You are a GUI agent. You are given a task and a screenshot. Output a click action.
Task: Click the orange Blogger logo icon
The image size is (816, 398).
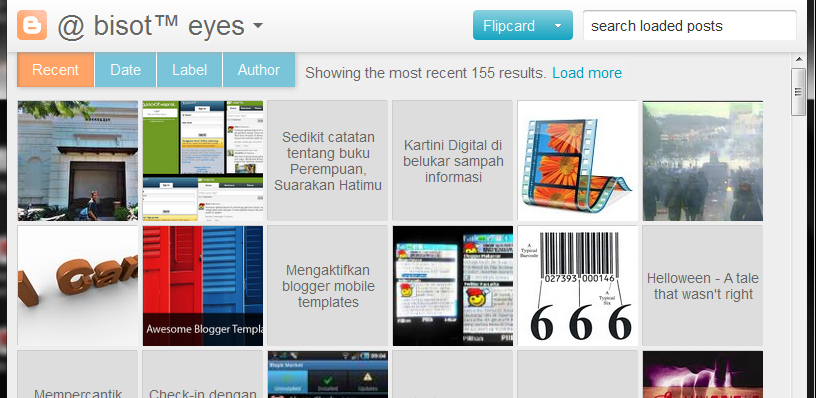pos(32,25)
